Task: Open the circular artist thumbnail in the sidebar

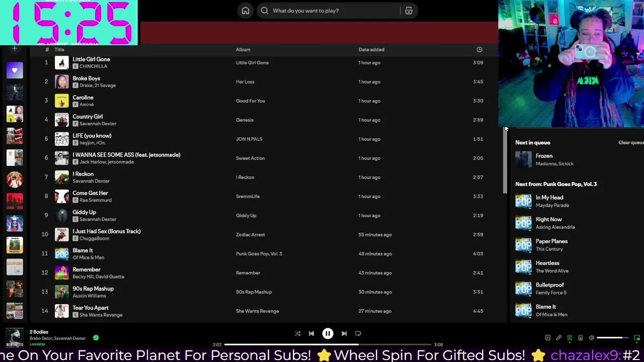Action: (15, 179)
